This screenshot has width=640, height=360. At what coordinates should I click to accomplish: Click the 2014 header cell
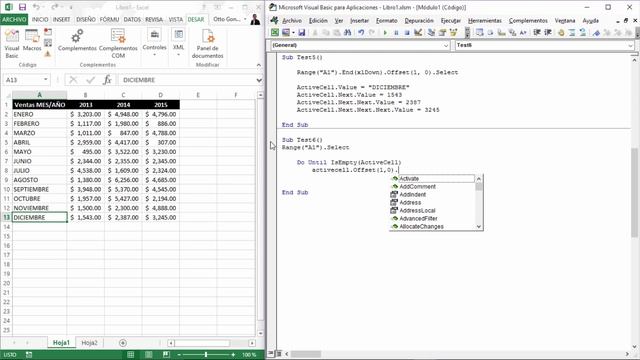123,105
